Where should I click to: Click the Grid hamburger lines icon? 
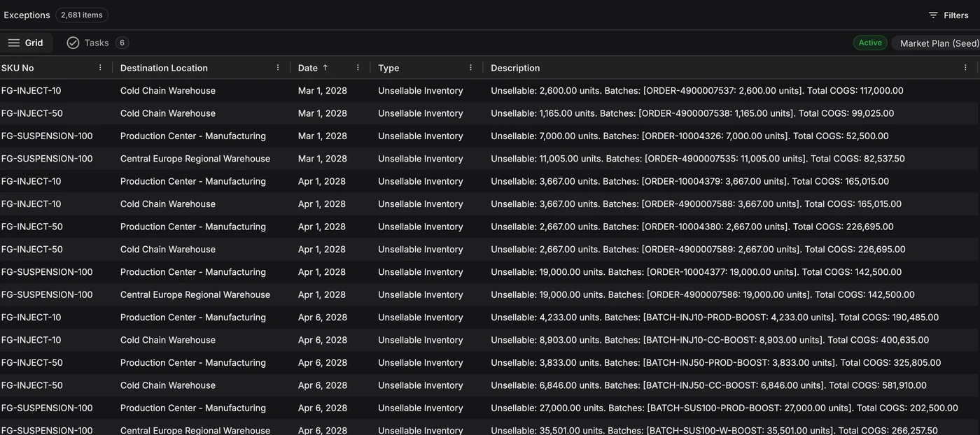[x=14, y=43]
